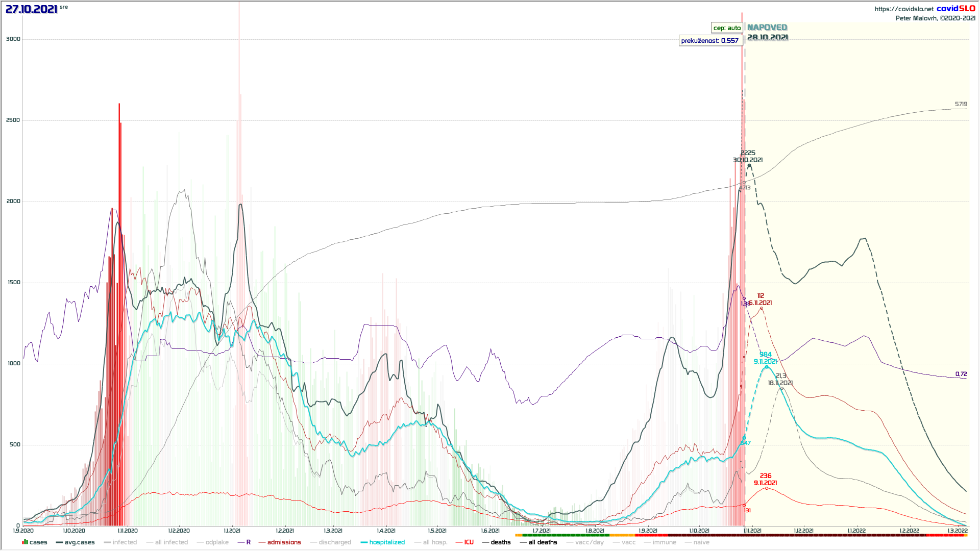Show the immune series in legend
The width and height of the screenshot is (980, 551).
pos(664,542)
